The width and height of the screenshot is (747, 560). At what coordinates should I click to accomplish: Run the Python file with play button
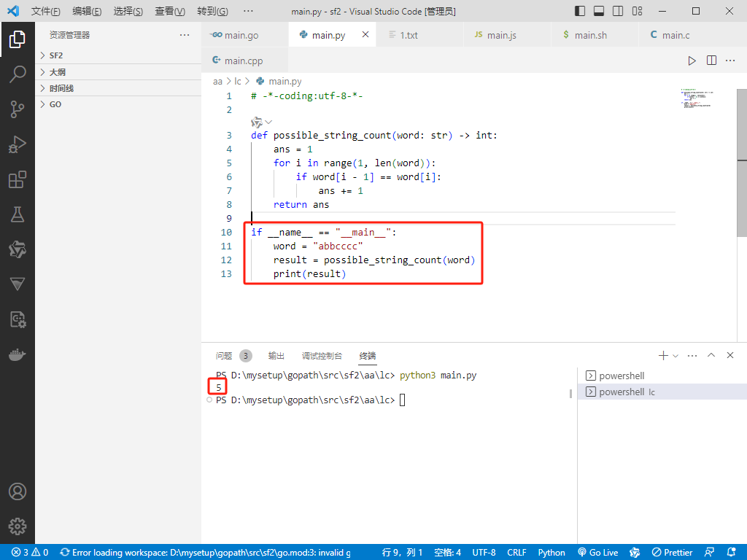coord(692,61)
